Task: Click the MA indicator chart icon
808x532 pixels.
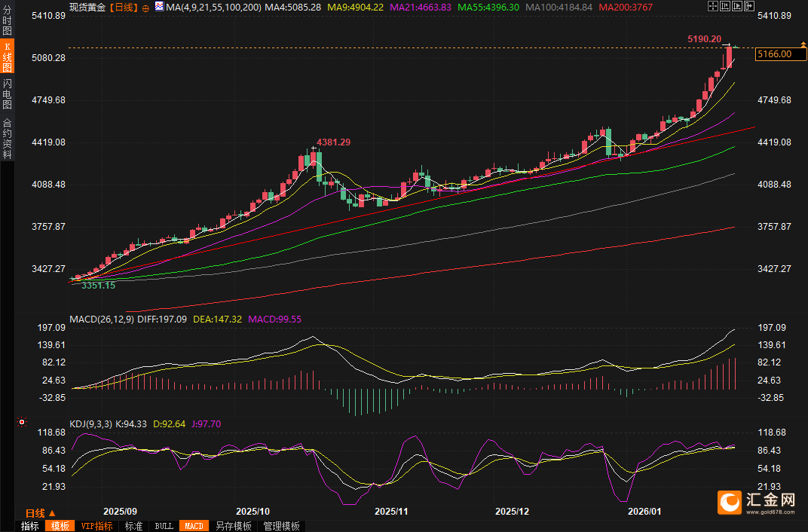Action: [x=159, y=7]
